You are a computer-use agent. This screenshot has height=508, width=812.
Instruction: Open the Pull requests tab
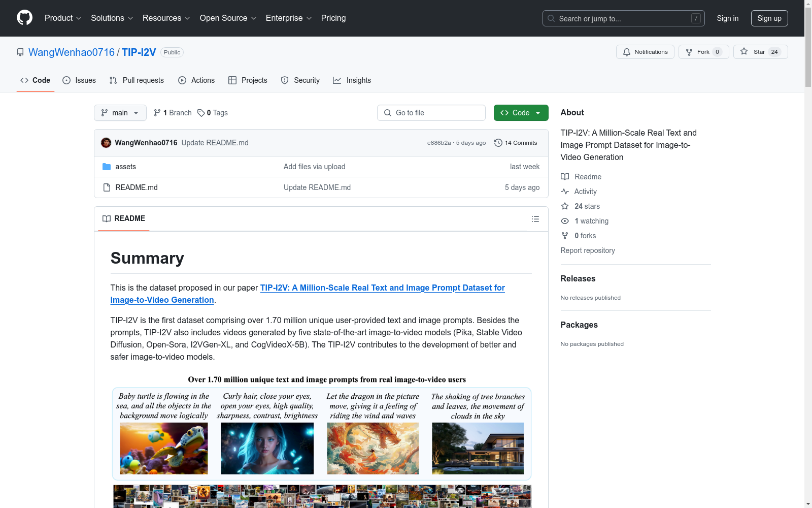point(137,80)
